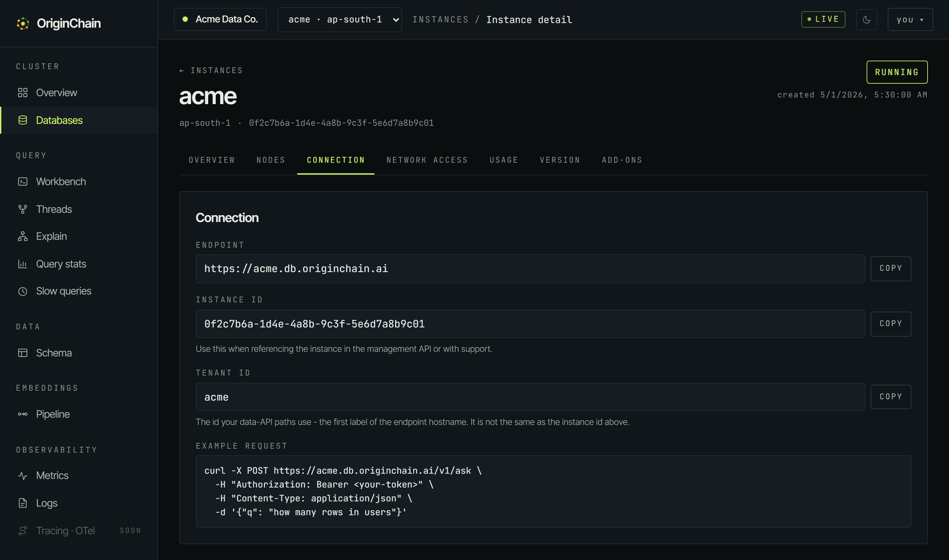Open Slow queries in the sidebar
Screen dimensions: 949x560
click(x=79, y=291)
